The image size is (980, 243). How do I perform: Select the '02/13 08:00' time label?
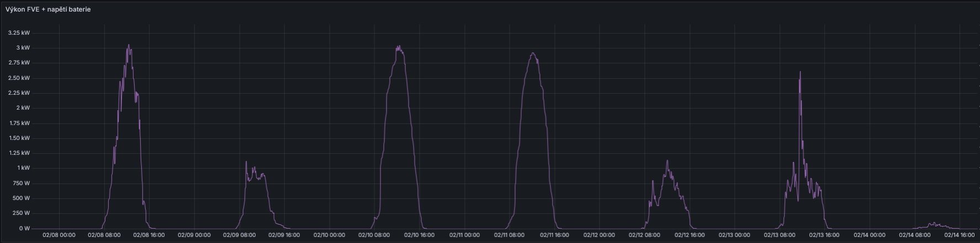pyautogui.click(x=780, y=235)
